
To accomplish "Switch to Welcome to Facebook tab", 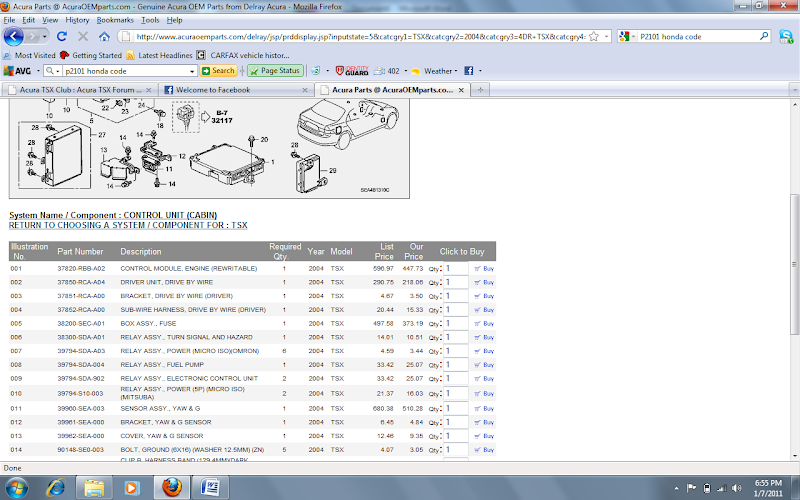I will tap(236, 90).
